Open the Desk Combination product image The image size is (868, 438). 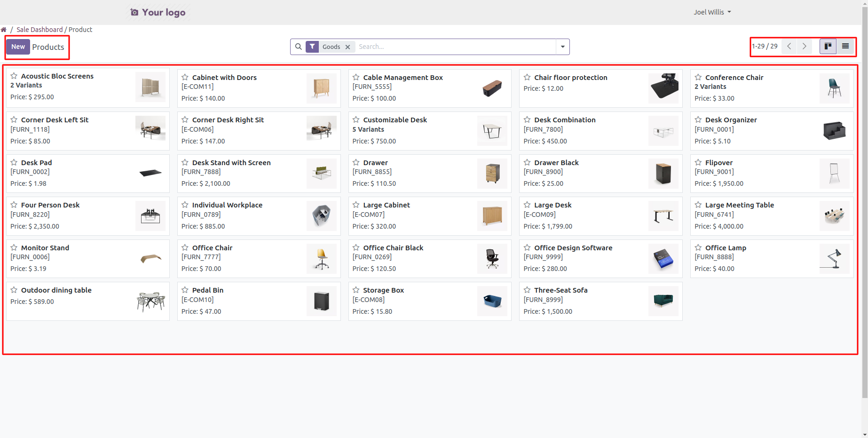663,131
